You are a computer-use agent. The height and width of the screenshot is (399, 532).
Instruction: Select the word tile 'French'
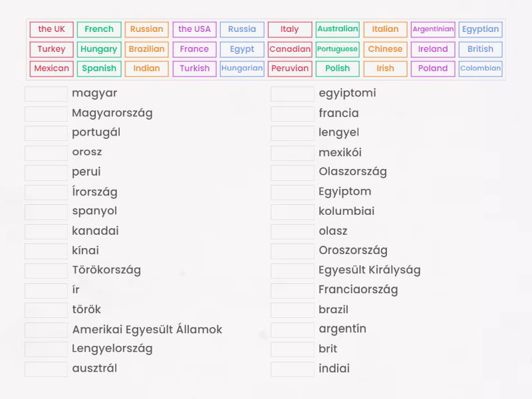(x=98, y=29)
